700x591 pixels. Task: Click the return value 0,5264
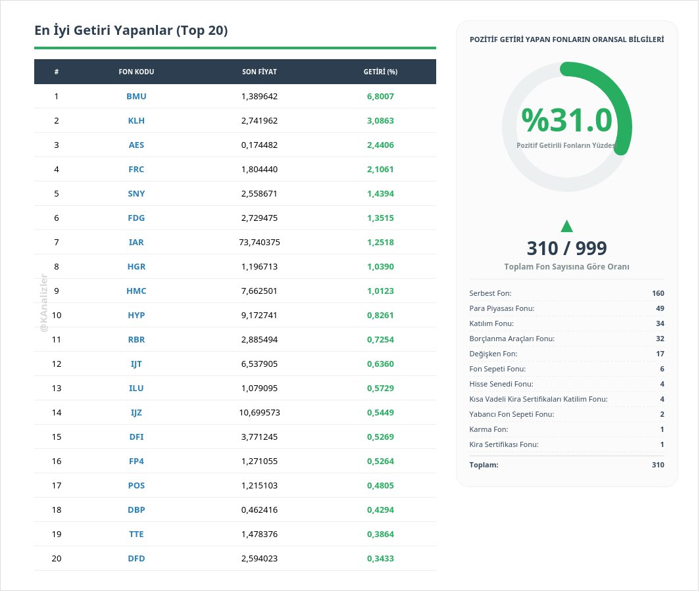point(380,461)
